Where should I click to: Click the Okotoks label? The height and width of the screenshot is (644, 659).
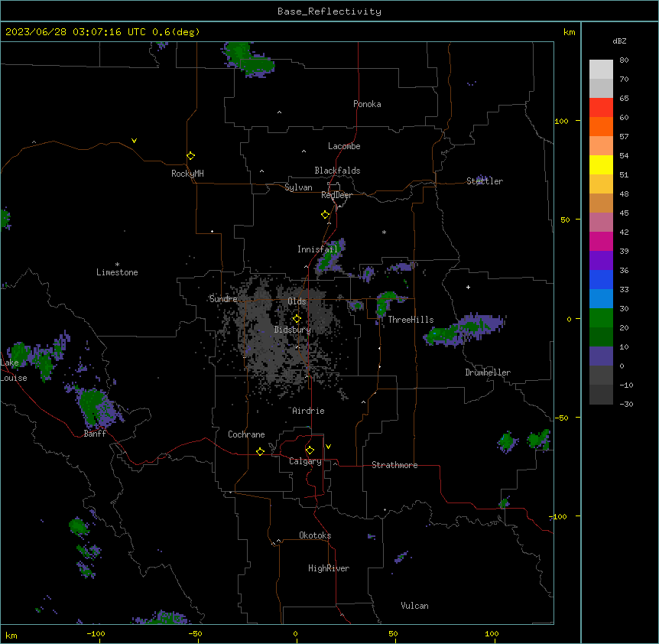click(315, 535)
